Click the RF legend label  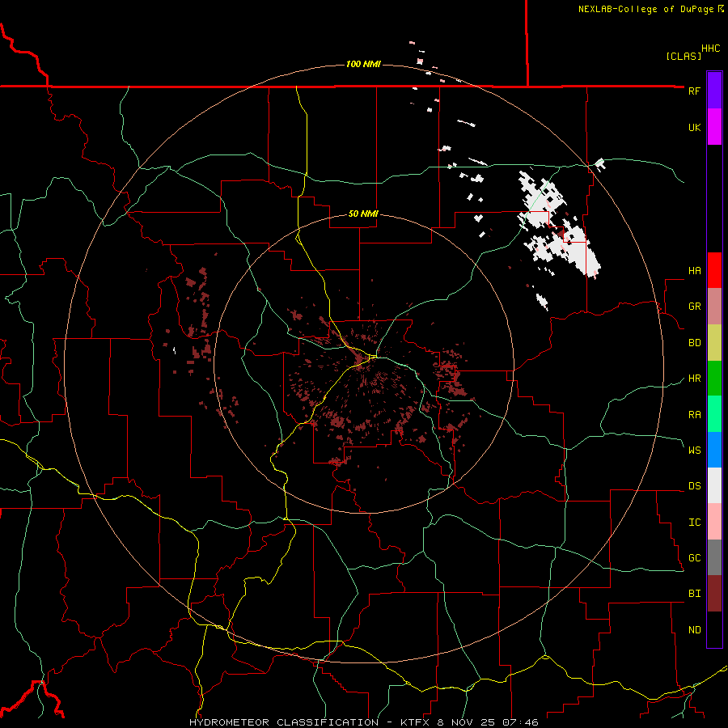click(x=694, y=91)
